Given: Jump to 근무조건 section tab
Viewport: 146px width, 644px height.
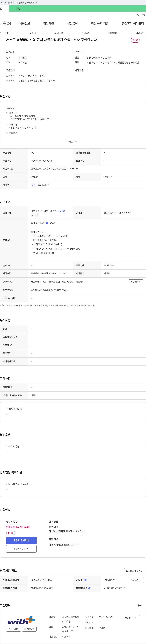Looking at the screenshot, I should pos(31,33).
